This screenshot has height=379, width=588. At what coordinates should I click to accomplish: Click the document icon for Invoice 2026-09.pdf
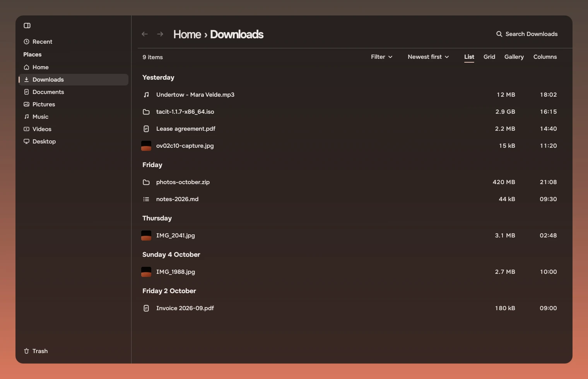pos(146,308)
